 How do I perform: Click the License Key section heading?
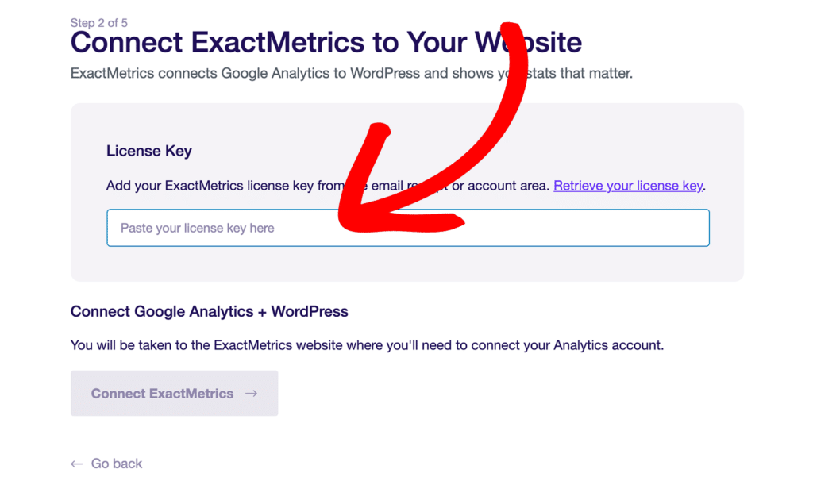tap(149, 151)
